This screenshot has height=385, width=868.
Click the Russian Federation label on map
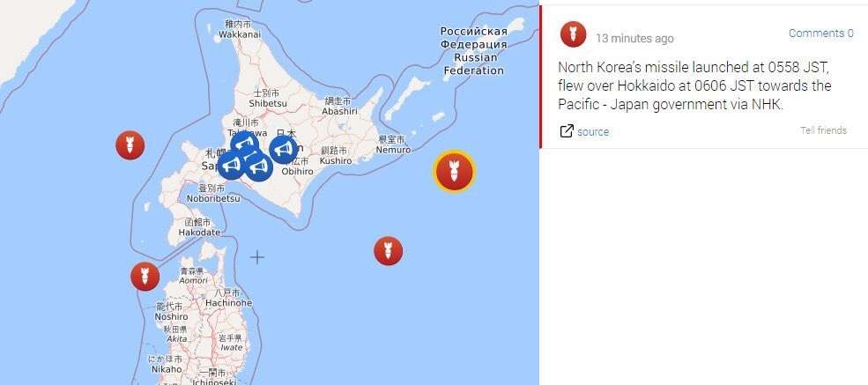point(474,51)
